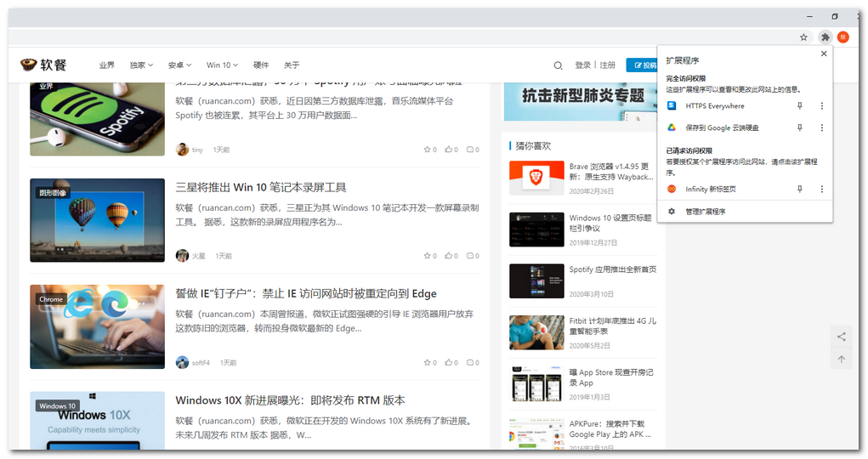Expand the Win 10 navigation dropdown

point(222,65)
